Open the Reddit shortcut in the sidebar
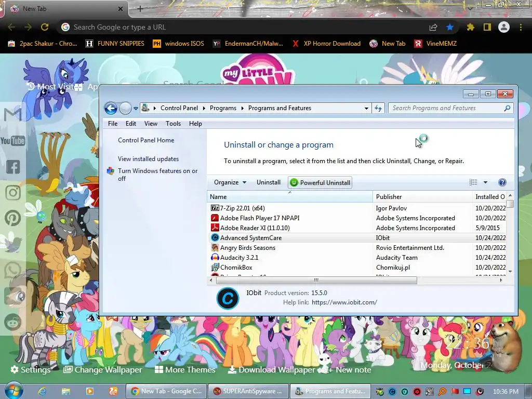 click(x=13, y=322)
